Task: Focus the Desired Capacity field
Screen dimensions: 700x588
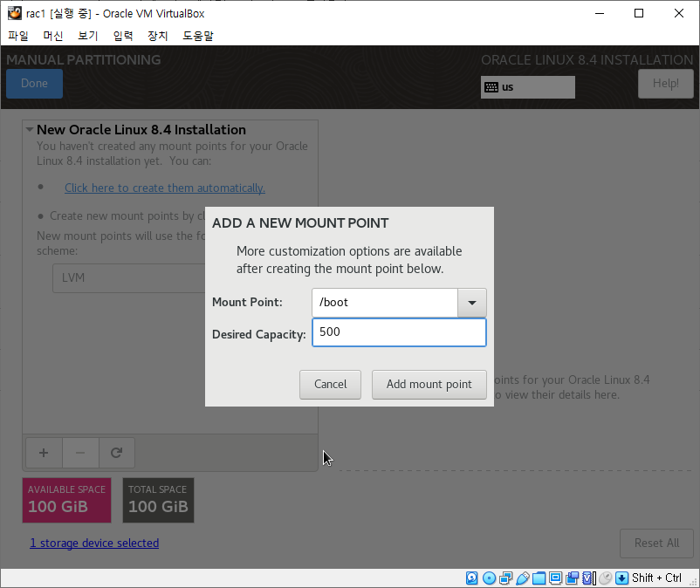Action: [x=399, y=332]
